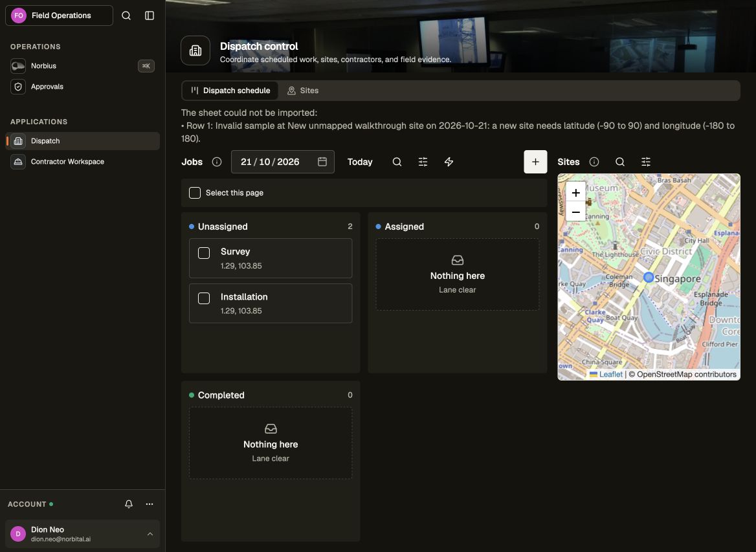Click the Dispatch control building icon
This screenshot has height=552, width=756.
click(195, 50)
